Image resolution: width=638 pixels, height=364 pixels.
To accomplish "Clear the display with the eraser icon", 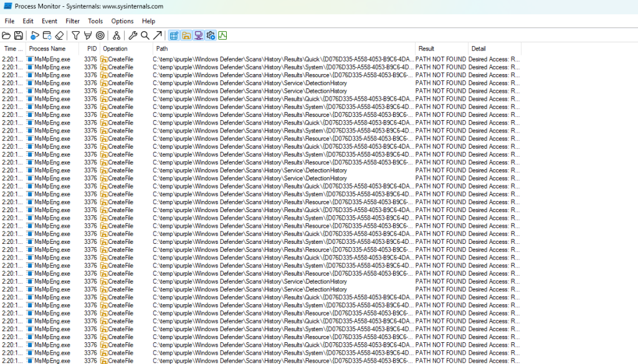I will [x=59, y=35].
